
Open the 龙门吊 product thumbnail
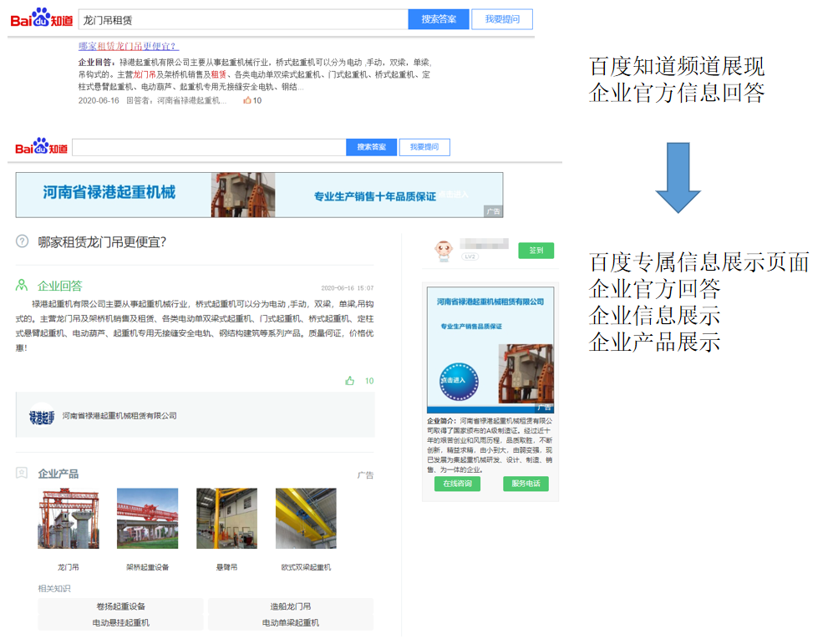(69, 519)
